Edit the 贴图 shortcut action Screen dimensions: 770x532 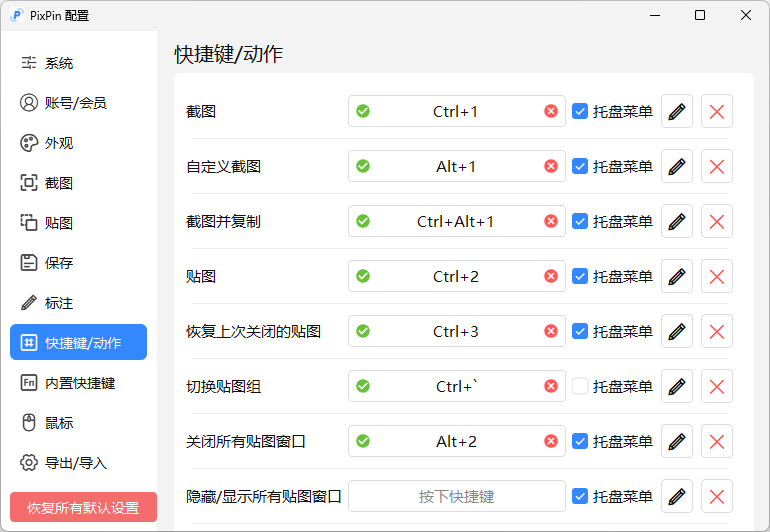(x=677, y=276)
